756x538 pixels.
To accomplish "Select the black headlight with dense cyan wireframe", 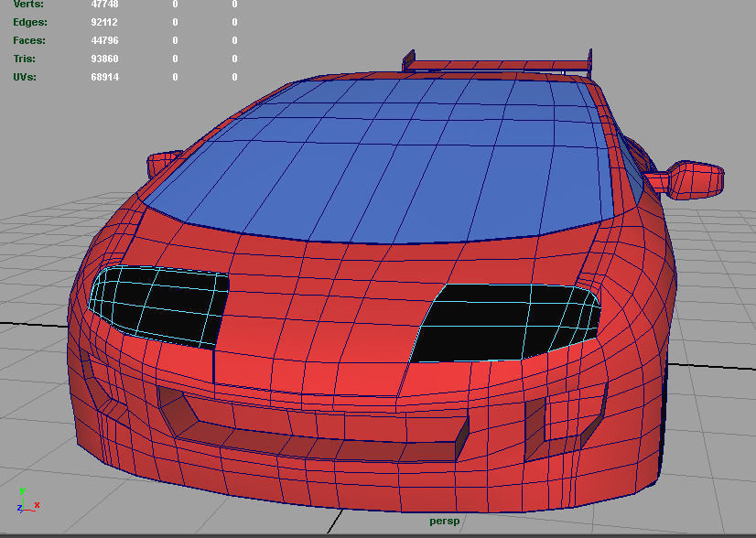I will [x=158, y=306].
